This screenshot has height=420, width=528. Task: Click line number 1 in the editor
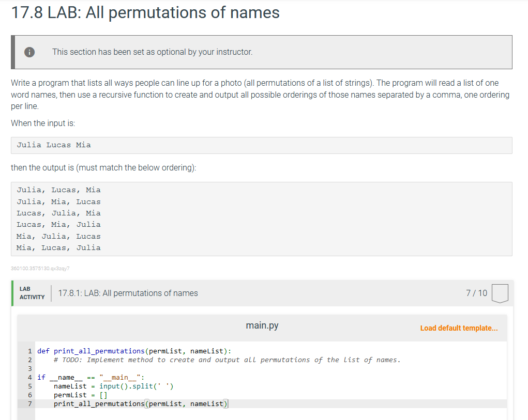point(29,351)
